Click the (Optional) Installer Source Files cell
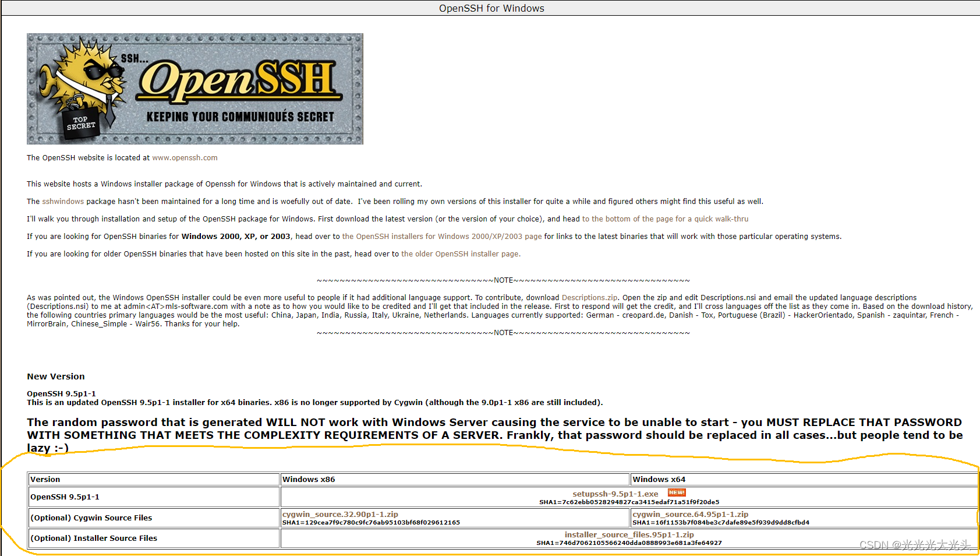This screenshot has height=556, width=980. tap(94, 538)
